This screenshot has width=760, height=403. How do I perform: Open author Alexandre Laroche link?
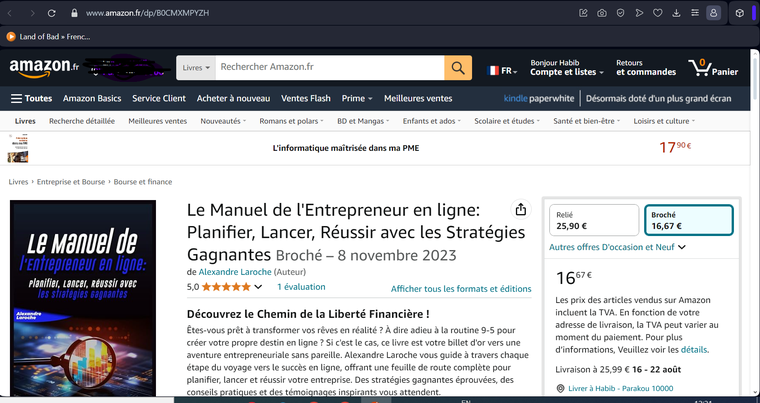pos(235,272)
